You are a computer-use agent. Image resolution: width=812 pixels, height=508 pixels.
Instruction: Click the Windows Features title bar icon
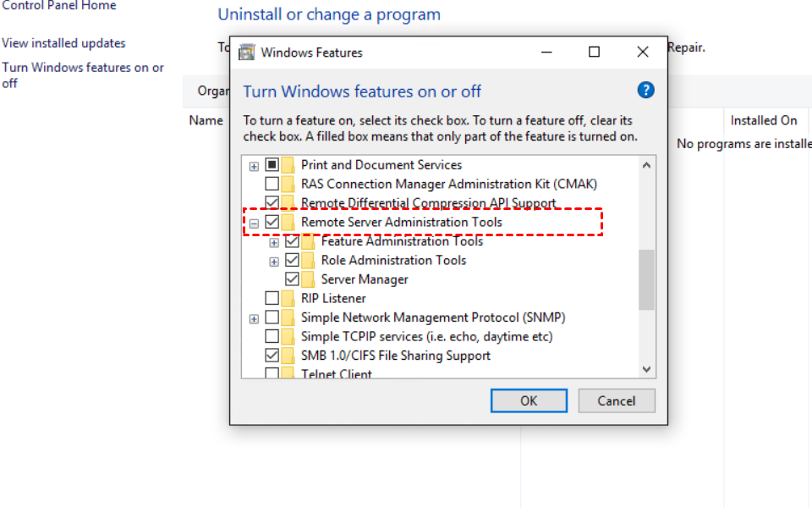(246, 52)
